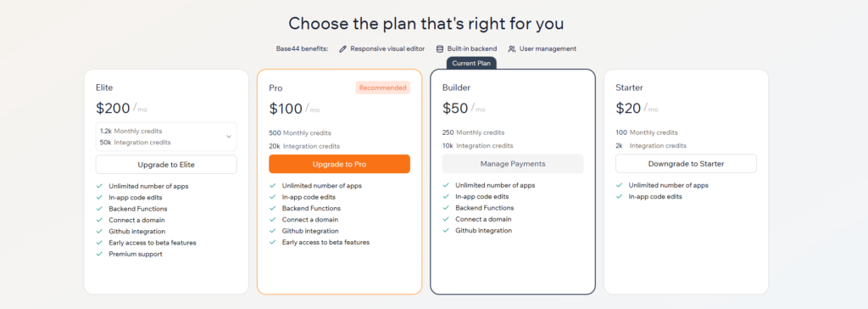Select the Starter plan card title
The width and height of the screenshot is (868, 309).
(x=629, y=87)
